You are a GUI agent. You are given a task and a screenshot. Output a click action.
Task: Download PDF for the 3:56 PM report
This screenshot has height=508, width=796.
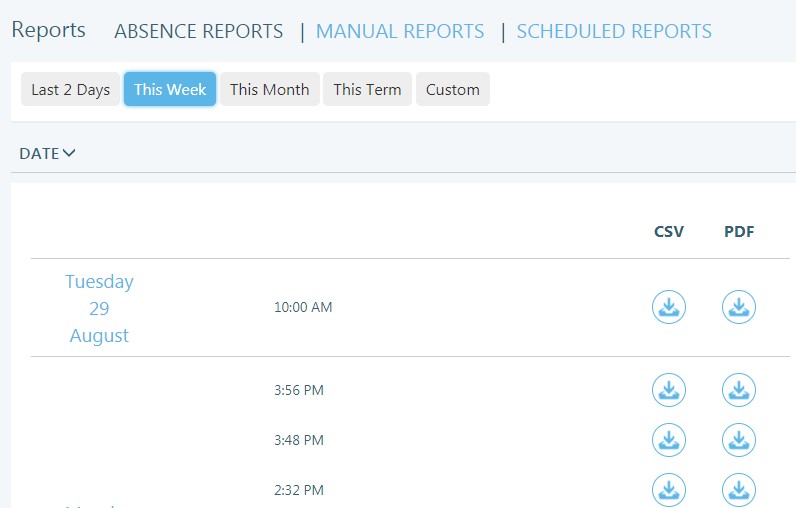[739, 390]
